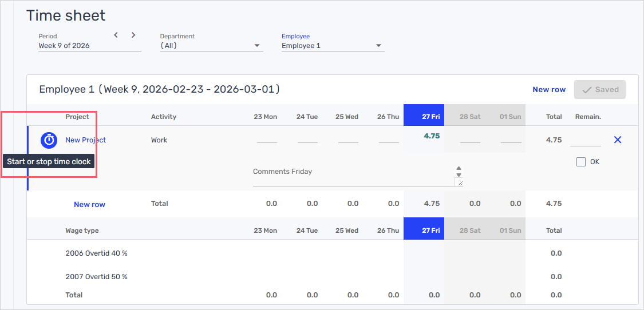Click the Remain. input field
The width and height of the screenshot is (644, 310).
(585, 140)
